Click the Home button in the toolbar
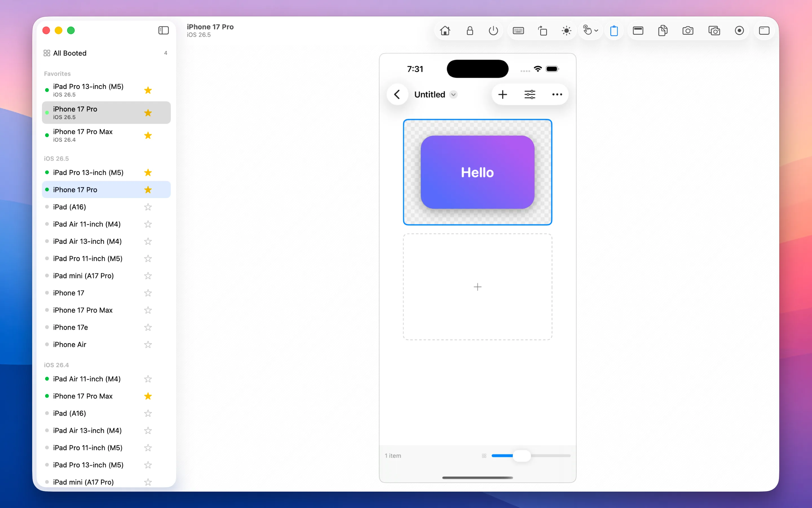Screen dimensions: 812x508 coord(445,30)
